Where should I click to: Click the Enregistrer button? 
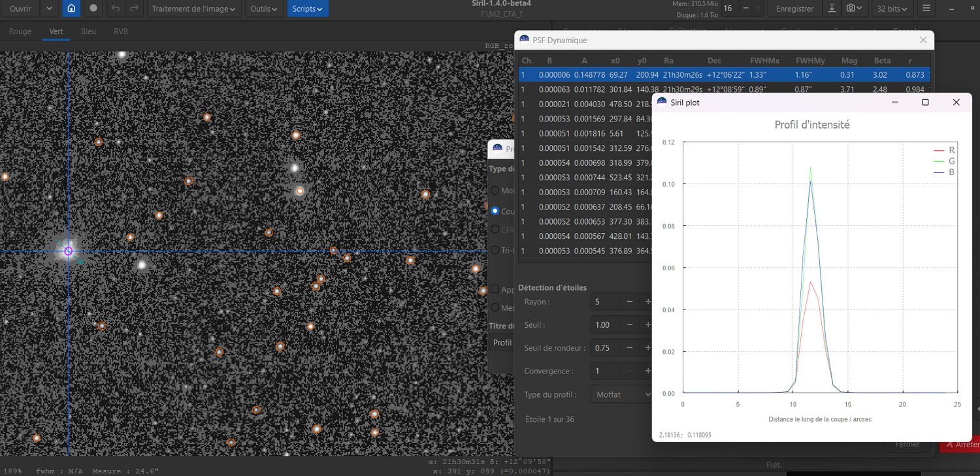(794, 8)
